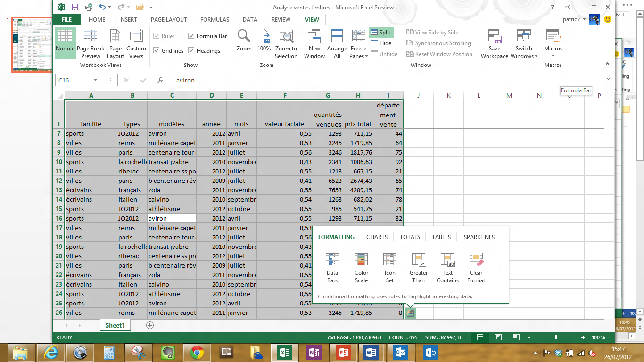Apply Icon Set conditional formatting
The width and height of the screenshot is (644, 362).
pos(390,267)
